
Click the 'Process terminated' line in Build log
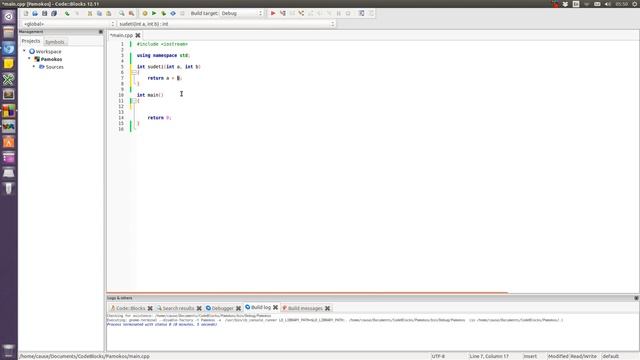tap(162, 324)
